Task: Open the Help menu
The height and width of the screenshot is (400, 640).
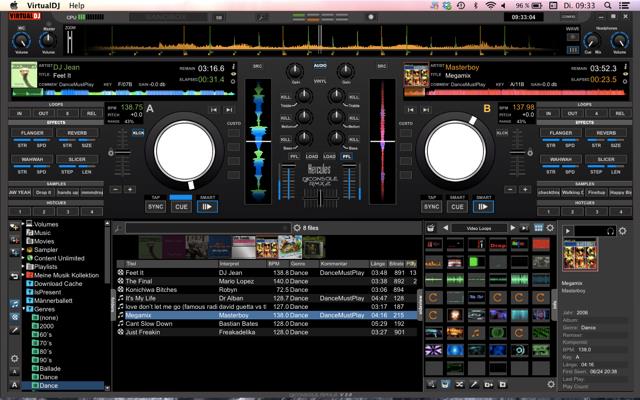Action: point(78,6)
